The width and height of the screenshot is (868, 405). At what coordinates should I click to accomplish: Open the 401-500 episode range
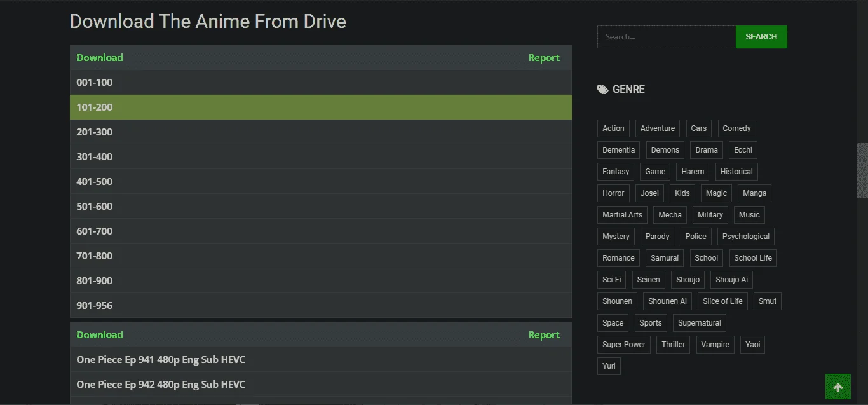pyautogui.click(x=321, y=182)
